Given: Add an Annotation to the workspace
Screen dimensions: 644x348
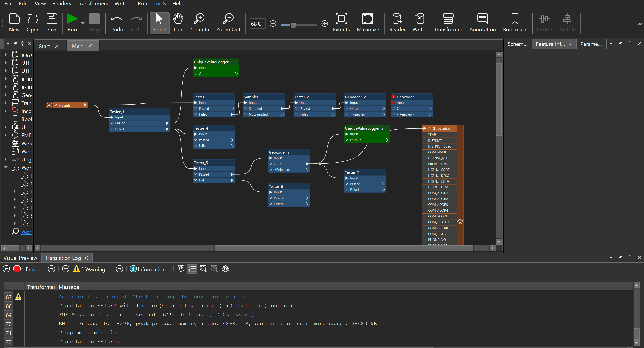Looking at the screenshot, I should [x=482, y=23].
